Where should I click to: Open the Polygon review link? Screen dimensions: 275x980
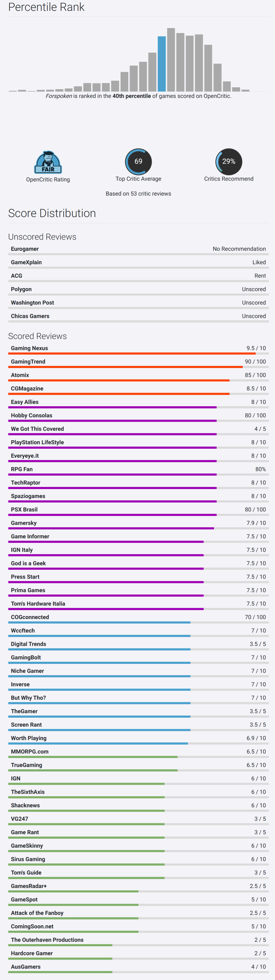(21, 289)
